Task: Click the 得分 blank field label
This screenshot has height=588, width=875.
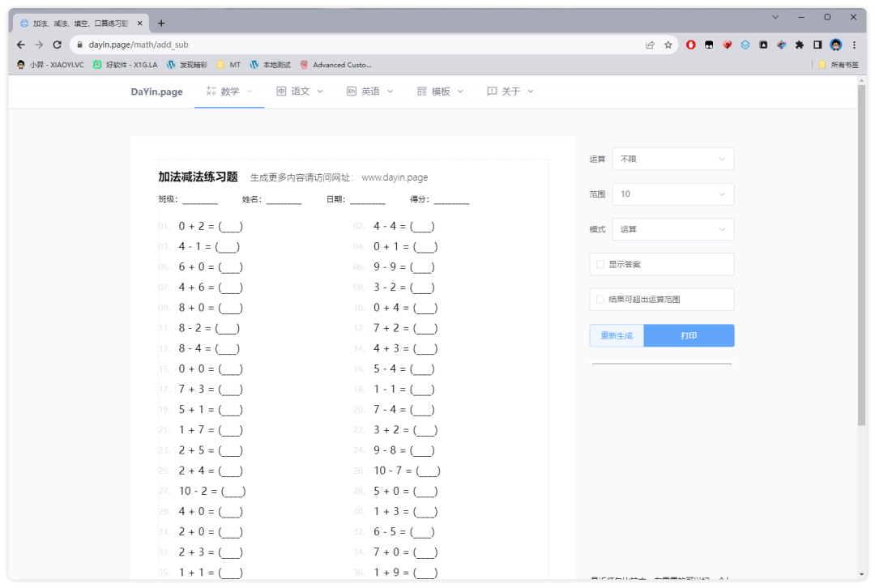Action: pyautogui.click(x=420, y=199)
